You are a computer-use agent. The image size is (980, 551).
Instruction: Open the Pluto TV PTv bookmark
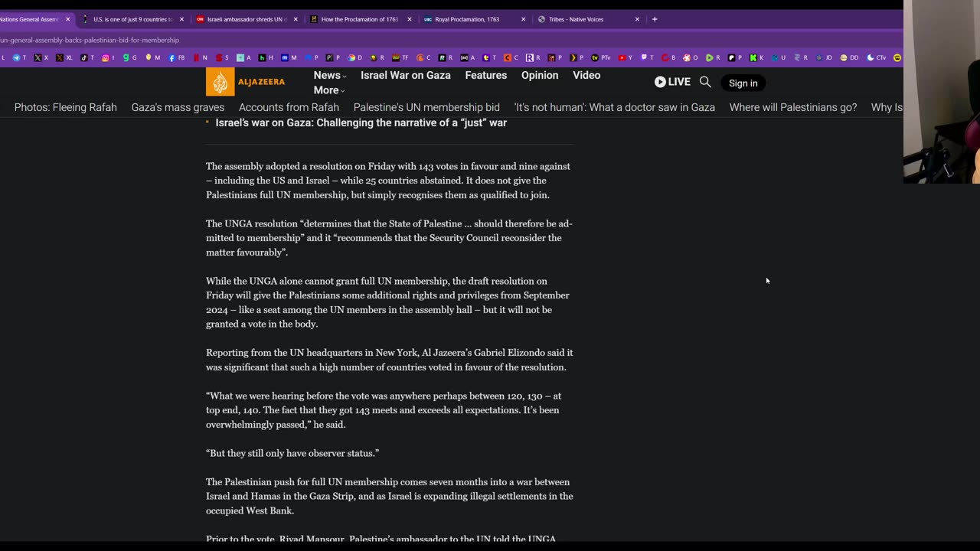coord(600,57)
